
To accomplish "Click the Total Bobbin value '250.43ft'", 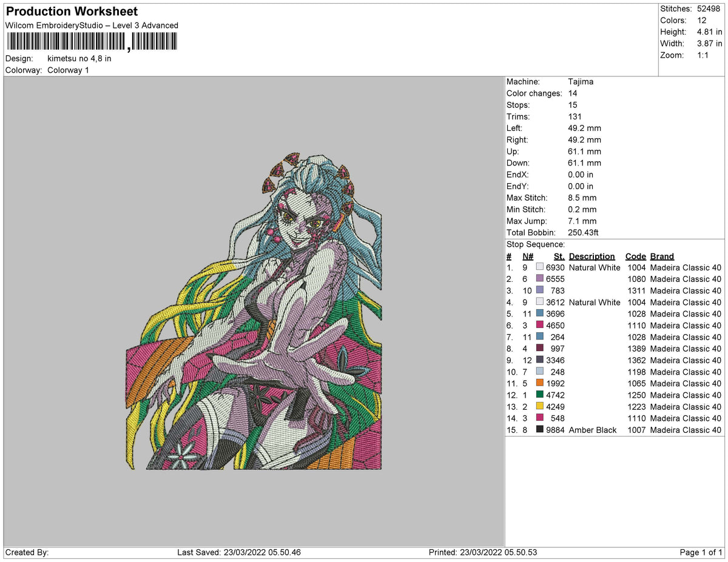I will tap(584, 233).
